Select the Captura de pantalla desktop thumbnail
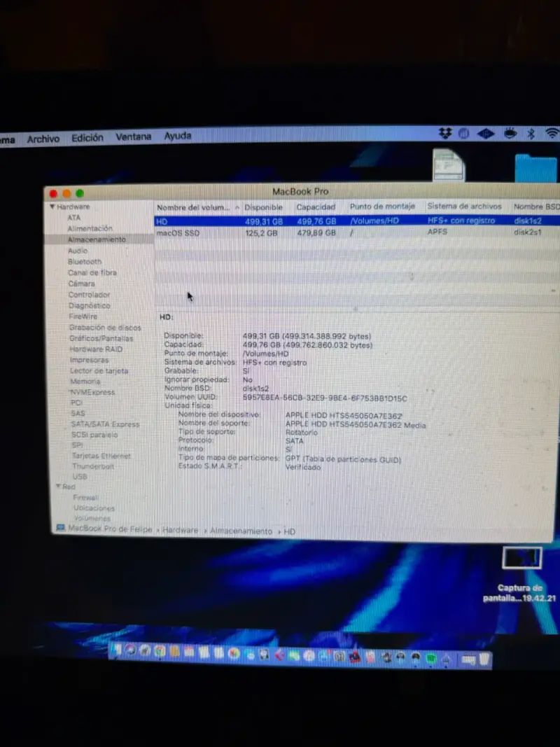560x747 pixels. point(522,558)
